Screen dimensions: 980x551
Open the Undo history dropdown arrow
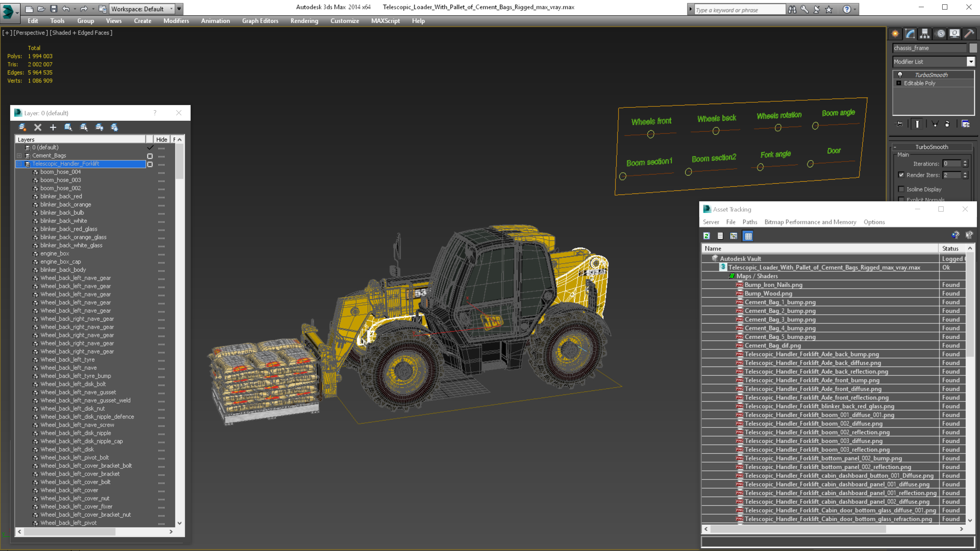click(x=75, y=9)
